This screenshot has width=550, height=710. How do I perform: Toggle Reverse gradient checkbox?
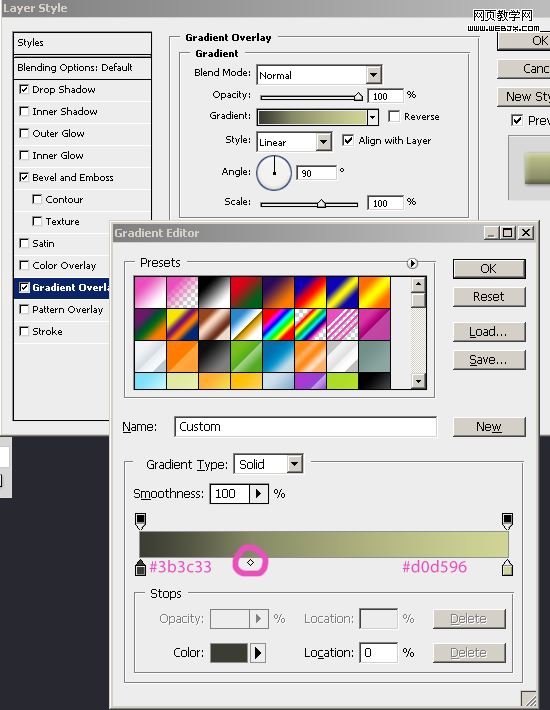(394, 116)
